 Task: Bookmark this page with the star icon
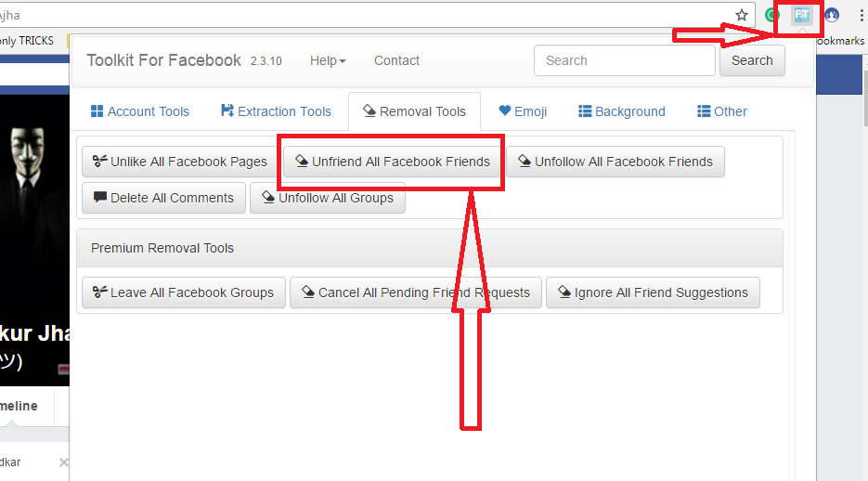[x=742, y=16]
